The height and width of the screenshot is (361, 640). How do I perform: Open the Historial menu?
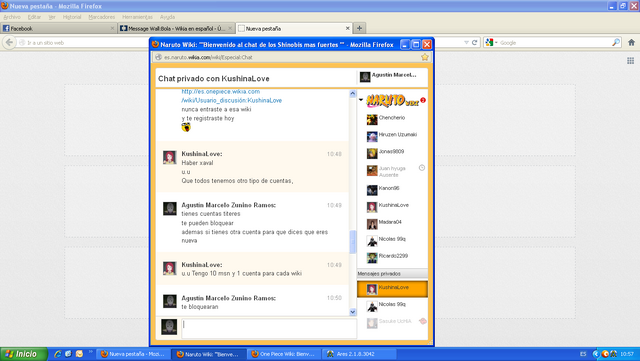(72, 17)
